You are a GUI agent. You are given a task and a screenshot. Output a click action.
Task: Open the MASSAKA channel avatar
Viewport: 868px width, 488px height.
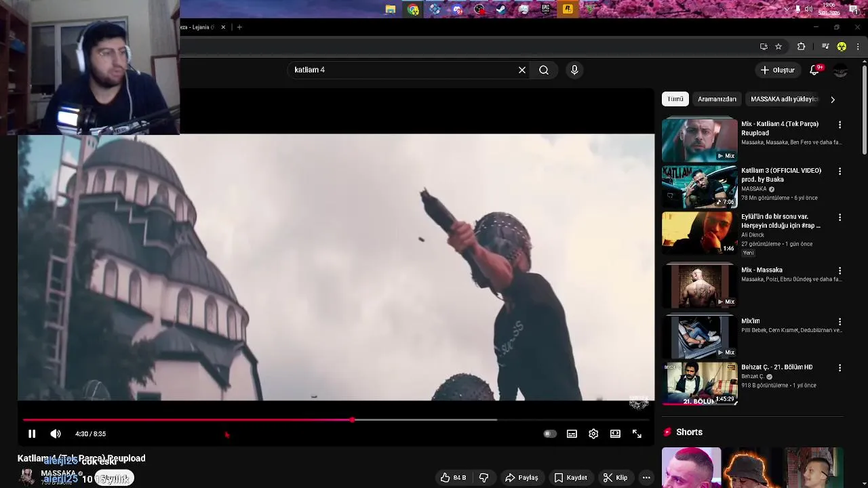pos(27,477)
